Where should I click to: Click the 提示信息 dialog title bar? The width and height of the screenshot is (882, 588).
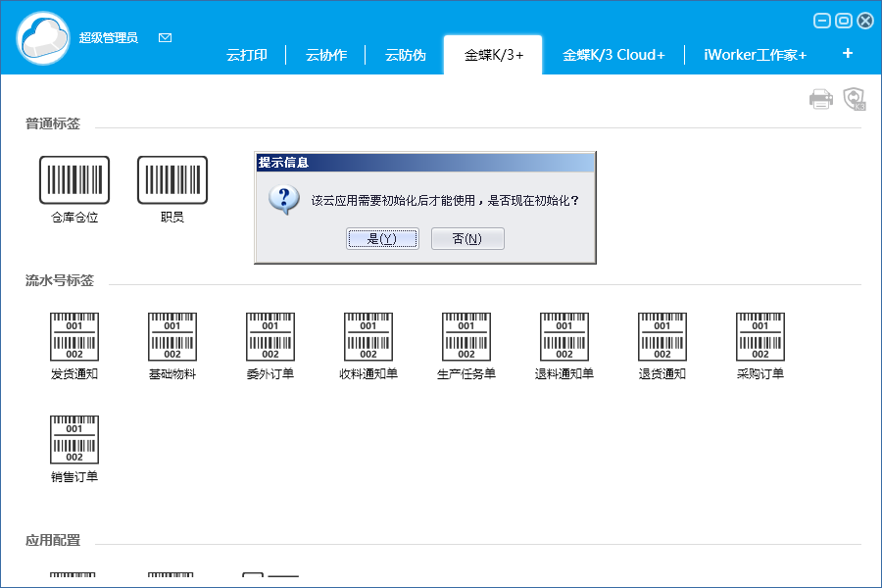425,163
